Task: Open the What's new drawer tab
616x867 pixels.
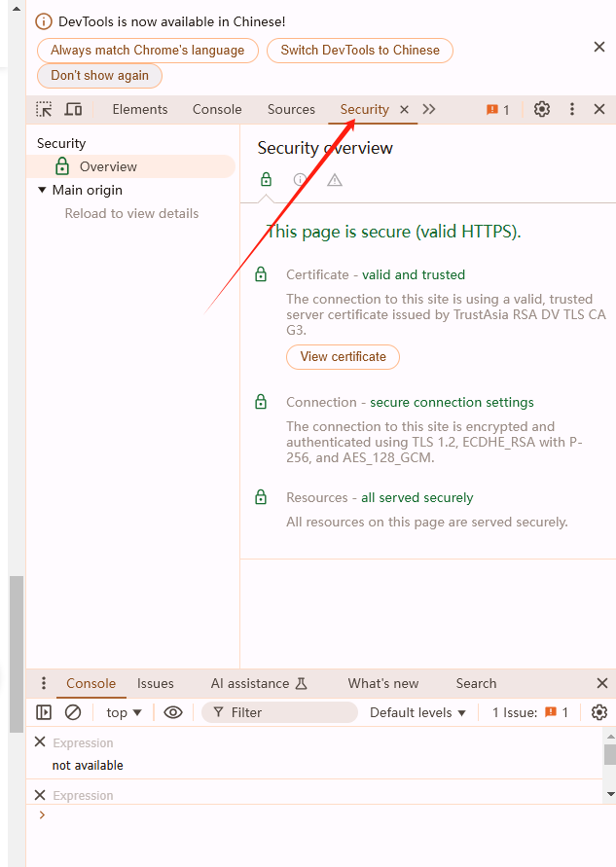Action: tap(383, 684)
